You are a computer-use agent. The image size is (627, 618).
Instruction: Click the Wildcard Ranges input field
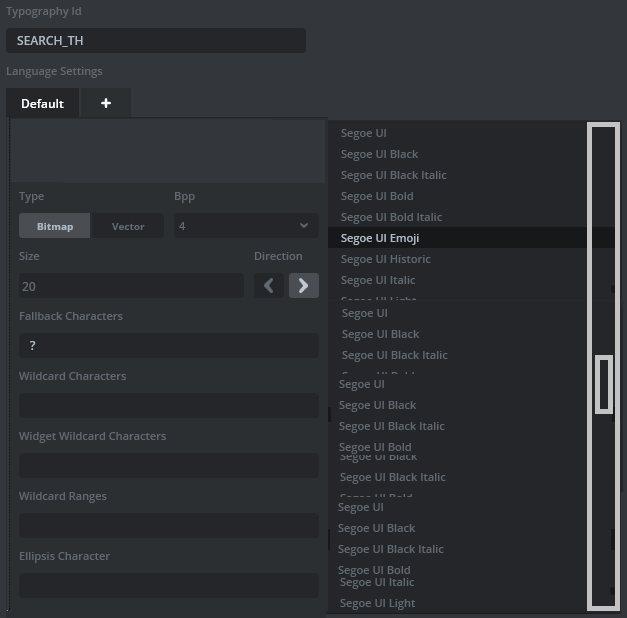click(x=168, y=526)
